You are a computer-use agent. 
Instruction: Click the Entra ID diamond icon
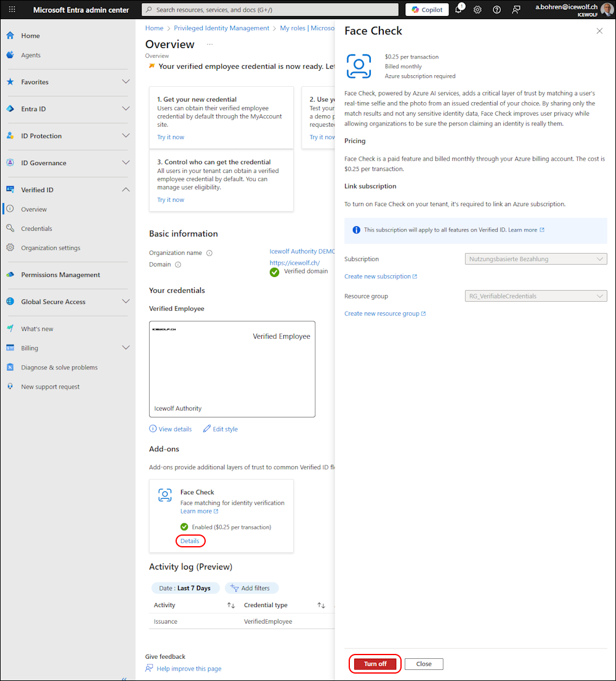10,108
